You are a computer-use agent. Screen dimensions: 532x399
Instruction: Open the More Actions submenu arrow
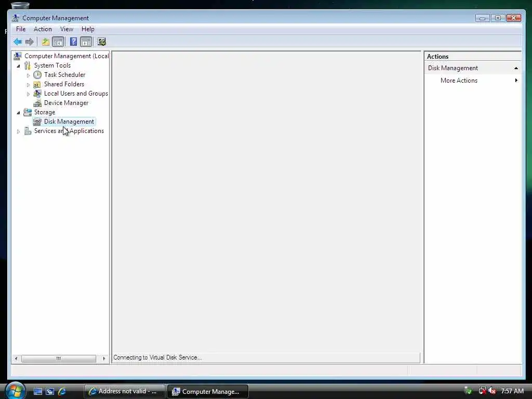pos(516,81)
